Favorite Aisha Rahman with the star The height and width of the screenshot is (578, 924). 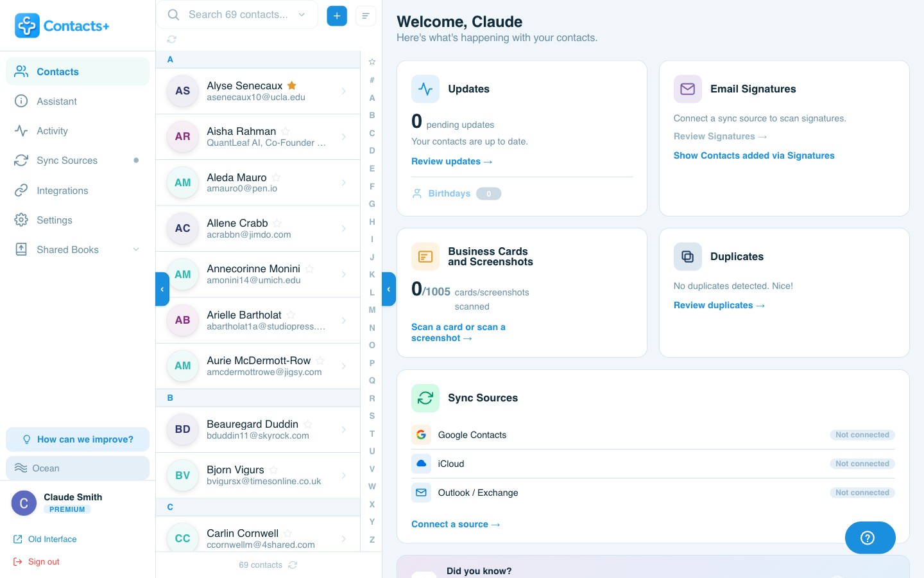click(286, 132)
